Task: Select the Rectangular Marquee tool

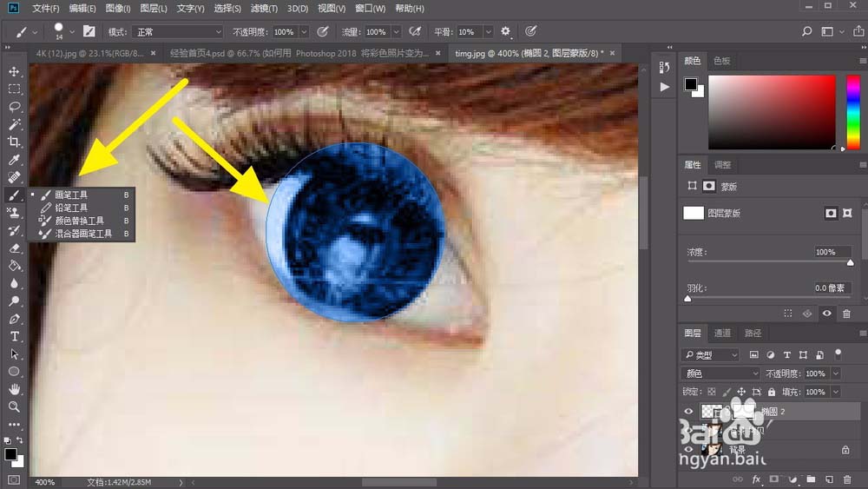Action: pyautogui.click(x=14, y=89)
